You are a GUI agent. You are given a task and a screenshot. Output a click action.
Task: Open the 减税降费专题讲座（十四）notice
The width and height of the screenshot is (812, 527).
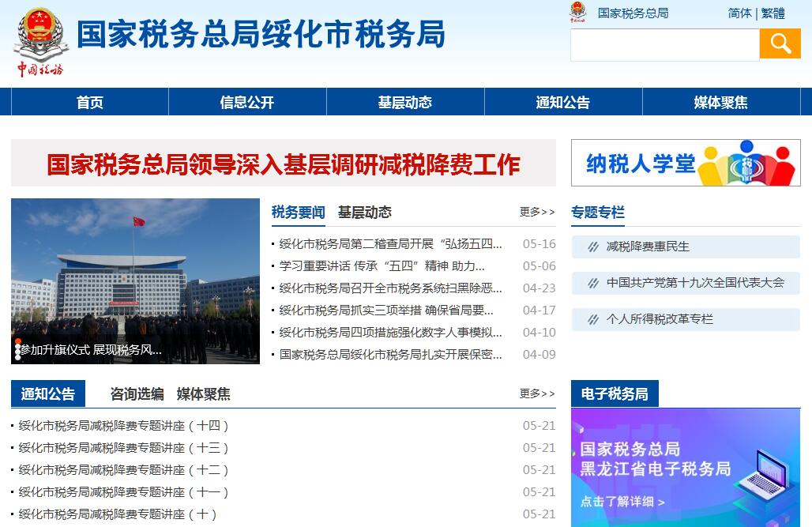click(x=125, y=426)
